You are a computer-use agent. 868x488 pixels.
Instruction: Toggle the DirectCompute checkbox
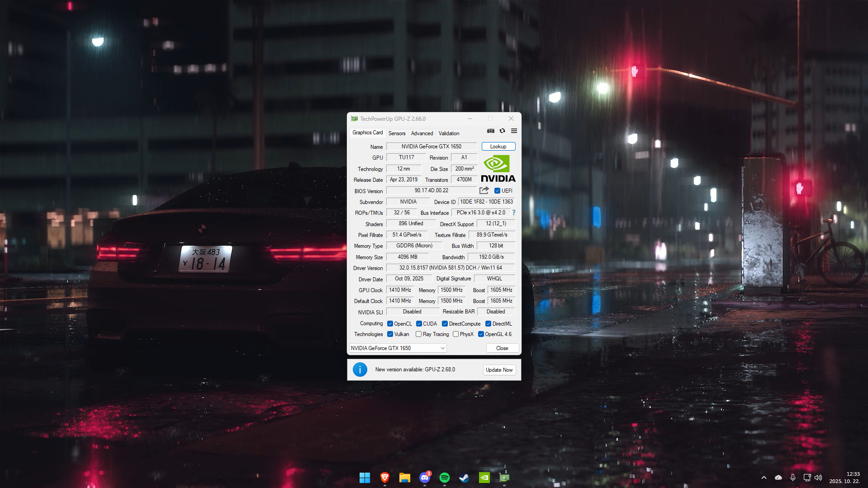click(x=445, y=324)
